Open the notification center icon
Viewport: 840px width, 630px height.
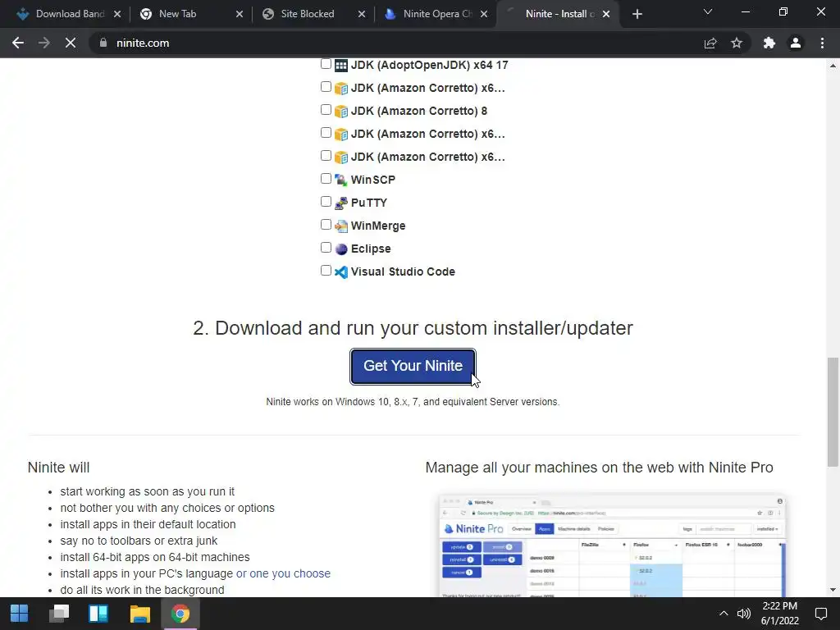click(820, 614)
